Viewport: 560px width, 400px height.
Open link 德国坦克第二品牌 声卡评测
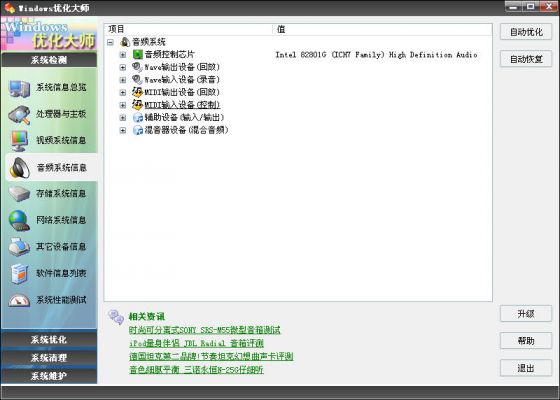click(x=211, y=356)
